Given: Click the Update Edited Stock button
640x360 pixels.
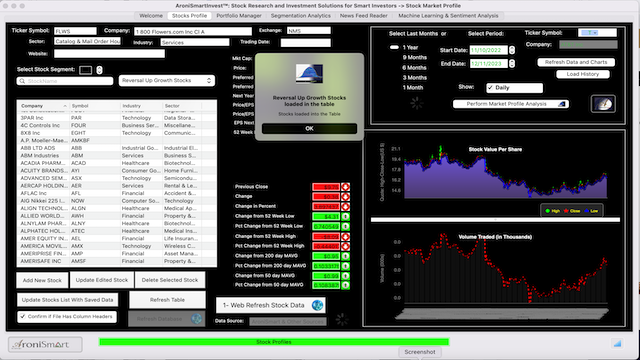Looking at the screenshot, I should coord(102,280).
